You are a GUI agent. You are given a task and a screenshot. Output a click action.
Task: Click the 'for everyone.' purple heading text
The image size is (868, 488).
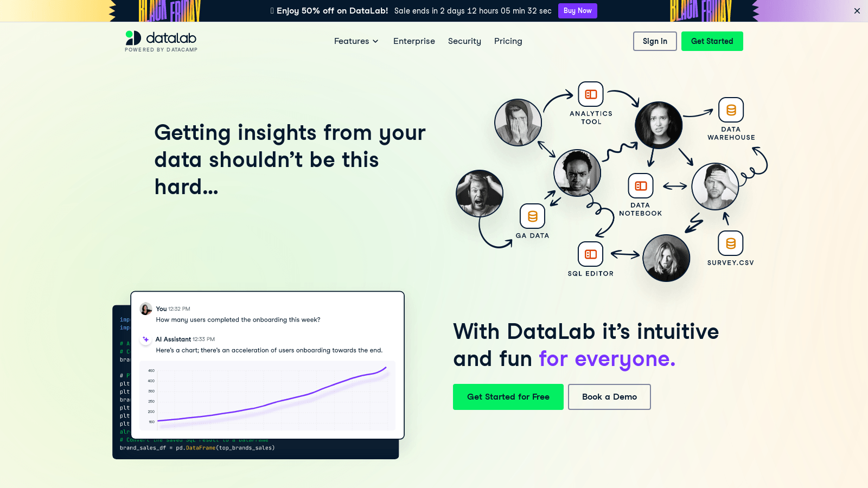607,359
